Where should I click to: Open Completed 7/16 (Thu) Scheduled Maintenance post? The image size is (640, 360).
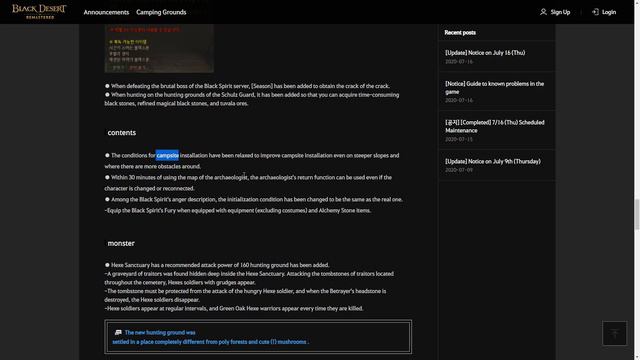pos(494,127)
